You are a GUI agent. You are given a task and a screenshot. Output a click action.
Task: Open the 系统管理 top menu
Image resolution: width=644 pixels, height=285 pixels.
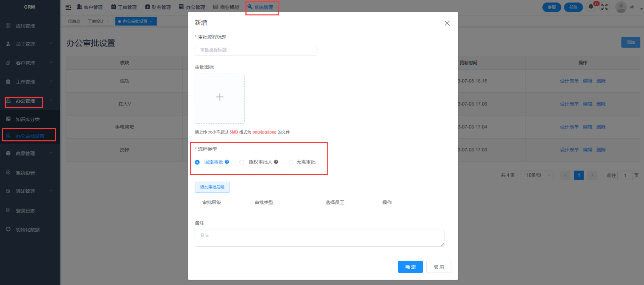click(260, 7)
